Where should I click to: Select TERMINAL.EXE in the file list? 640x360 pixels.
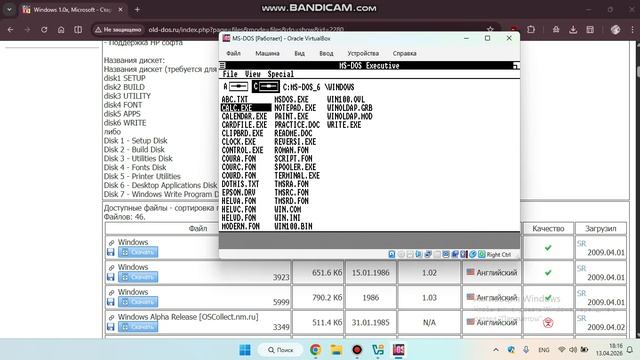pos(297,176)
